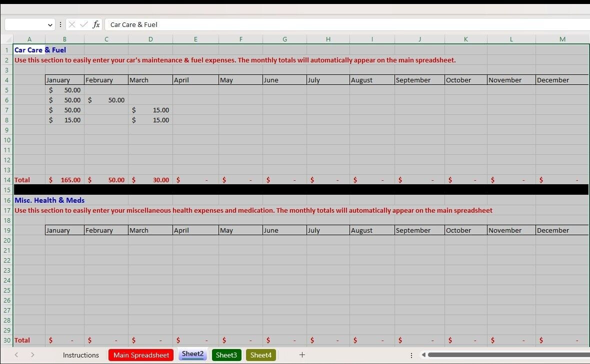Viewport: 590px width, 364px height.
Task: Select column B header
Action: click(x=64, y=39)
